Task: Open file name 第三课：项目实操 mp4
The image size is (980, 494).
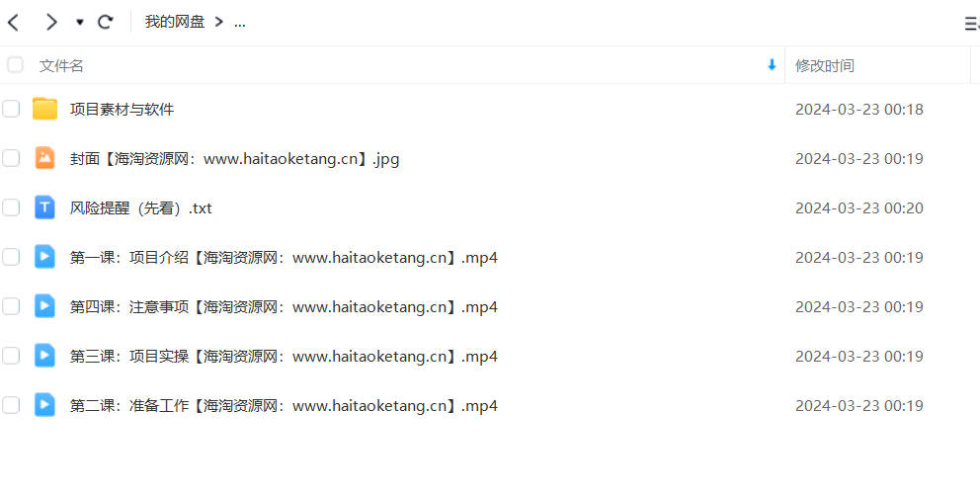Action: pyautogui.click(x=284, y=357)
